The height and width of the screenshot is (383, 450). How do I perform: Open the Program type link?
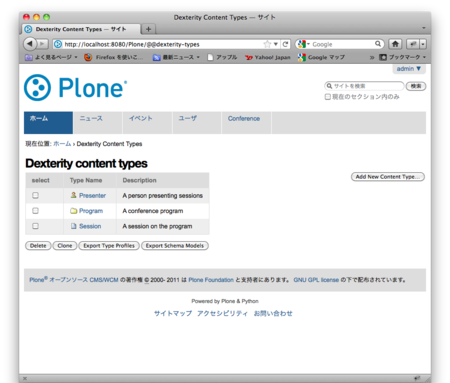coord(91,211)
